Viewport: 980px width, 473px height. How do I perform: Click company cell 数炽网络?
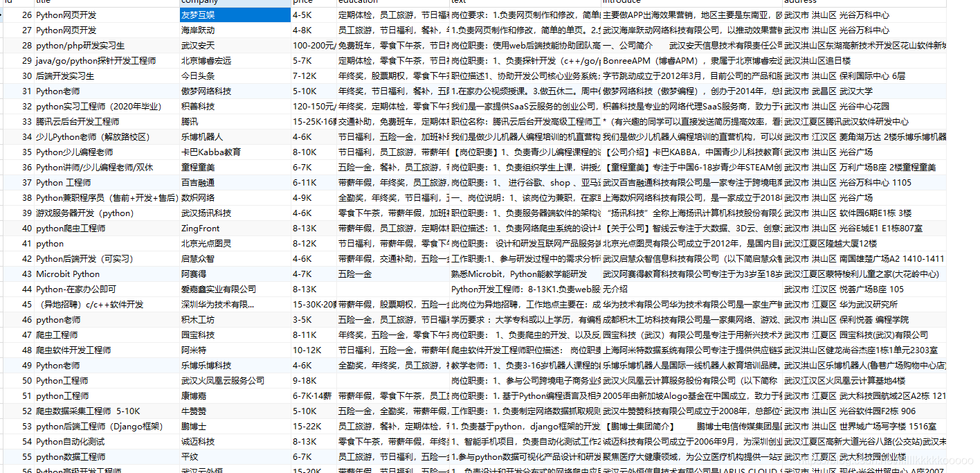point(235,197)
